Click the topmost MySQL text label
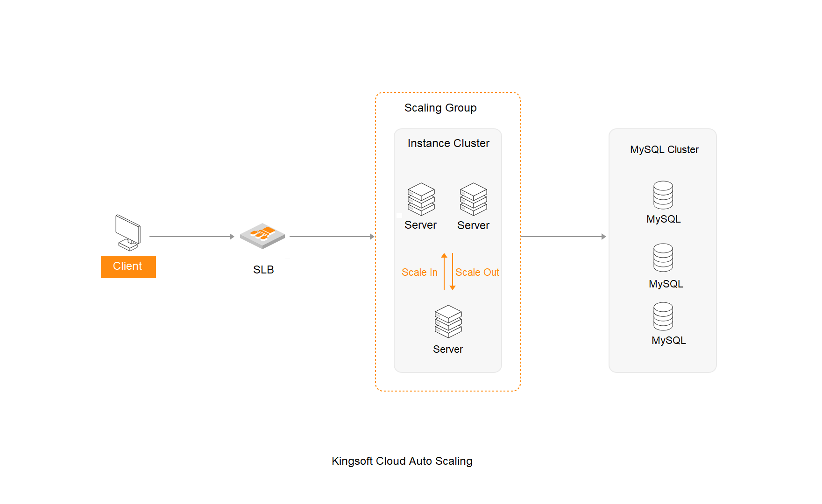This screenshot has height=504, width=822. [x=664, y=219]
